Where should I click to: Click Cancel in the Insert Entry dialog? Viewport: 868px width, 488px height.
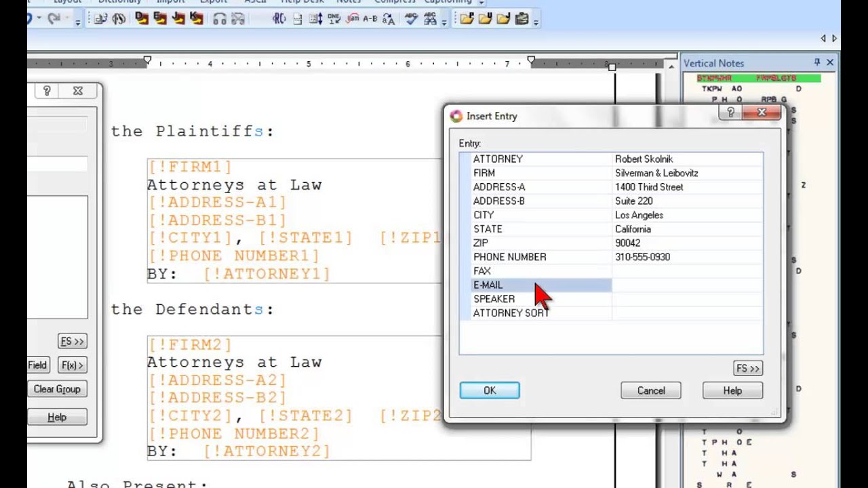click(651, 390)
